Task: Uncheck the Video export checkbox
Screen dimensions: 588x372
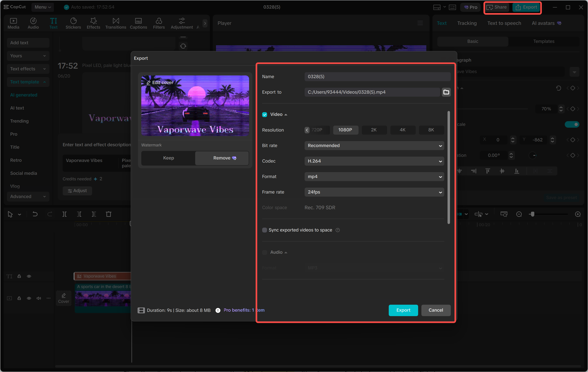Action: [x=264, y=114]
